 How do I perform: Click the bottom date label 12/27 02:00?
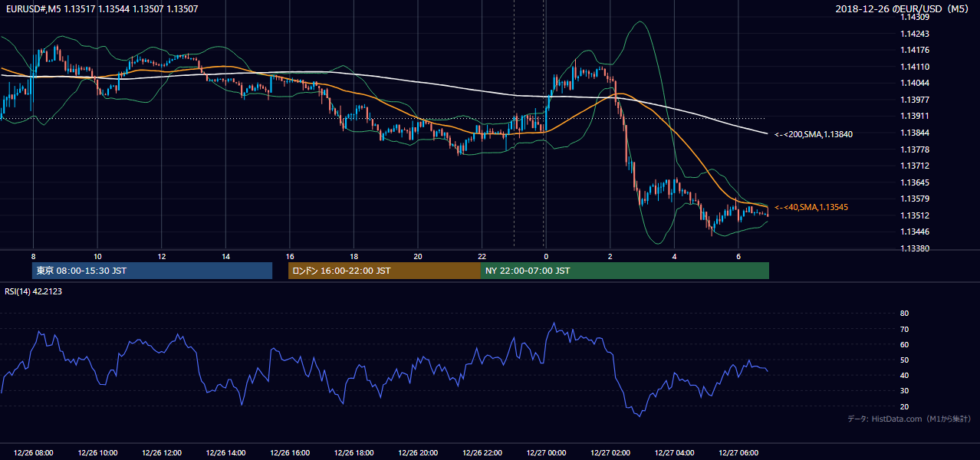click(610, 453)
